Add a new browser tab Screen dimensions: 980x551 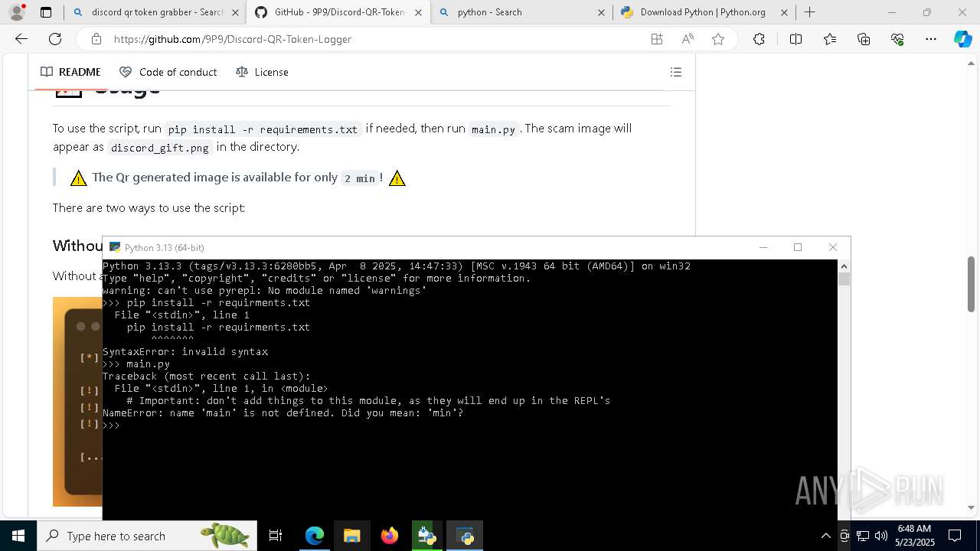click(809, 12)
